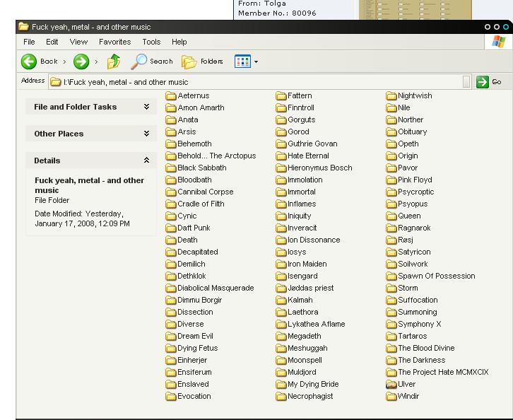Image resolution: width=513 pixels, height=420 pixels.
Task: Click the folder name Lykathea Aflame
Action: coord(317,324)
